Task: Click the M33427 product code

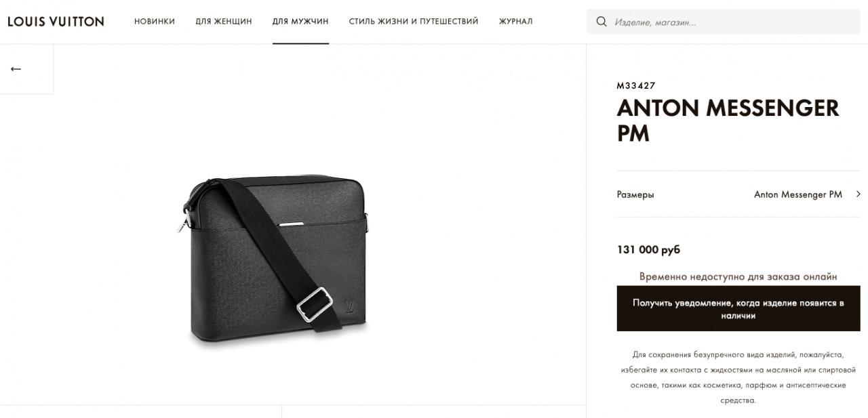Action: (636, 85)
